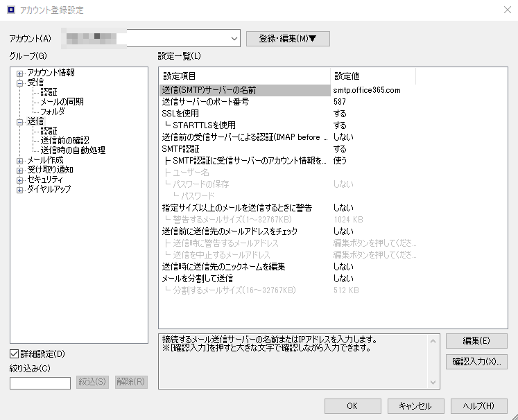Open the 登録・編集(M) menu button
The height and width of the screenshot is (420, 518).
point(288,39)
